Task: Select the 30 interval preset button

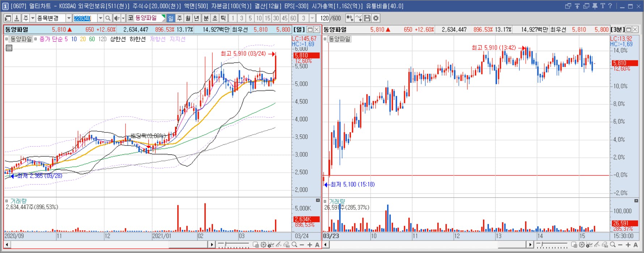Action: pyautogui.click(x=276, y=18)
